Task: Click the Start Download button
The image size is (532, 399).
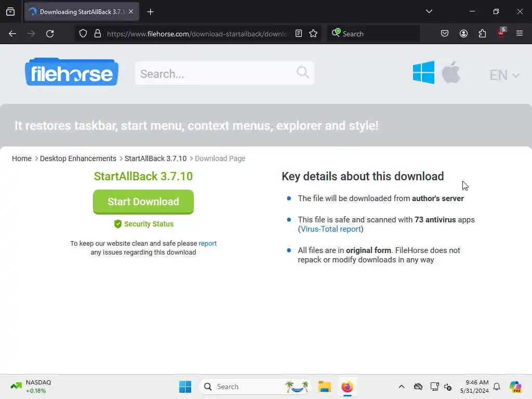Action: click(143, 202)
